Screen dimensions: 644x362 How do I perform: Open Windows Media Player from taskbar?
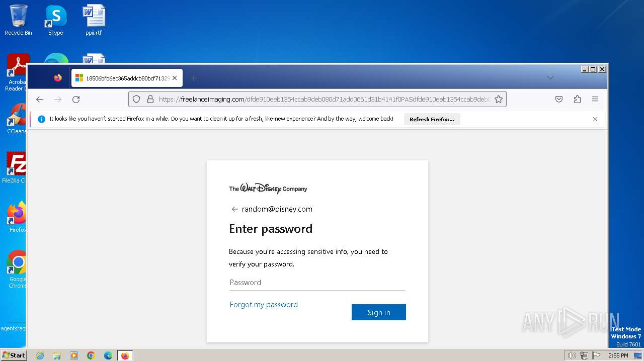click(x=74, y=355)
